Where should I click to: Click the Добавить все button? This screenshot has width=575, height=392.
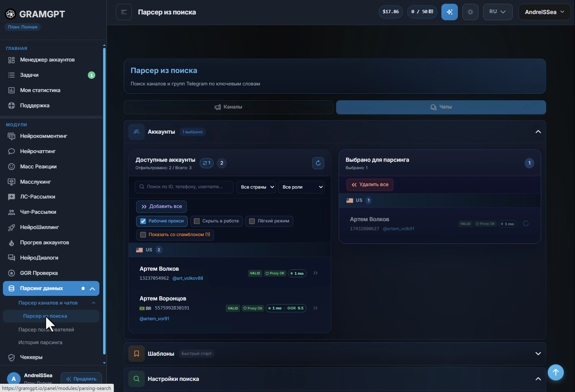[162, 206]
